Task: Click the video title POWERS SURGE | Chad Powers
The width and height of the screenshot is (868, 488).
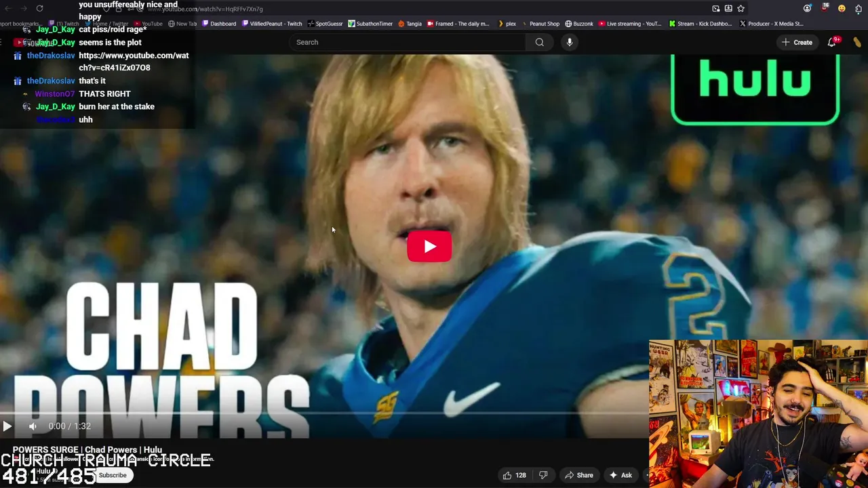Action: [x=87, y=449]
